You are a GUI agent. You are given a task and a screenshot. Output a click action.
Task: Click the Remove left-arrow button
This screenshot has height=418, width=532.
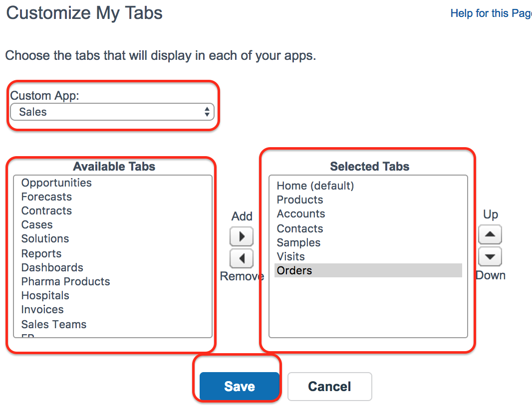(242, 259)
